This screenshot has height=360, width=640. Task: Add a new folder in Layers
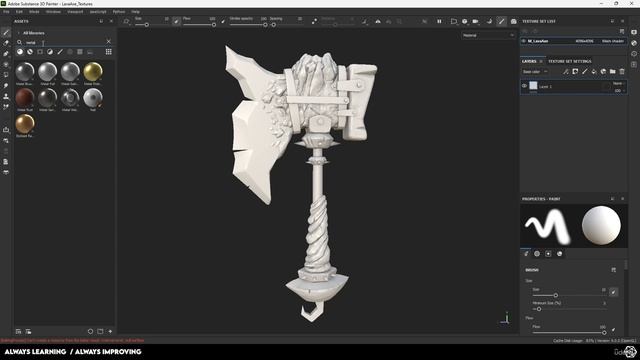coord(613,72)
